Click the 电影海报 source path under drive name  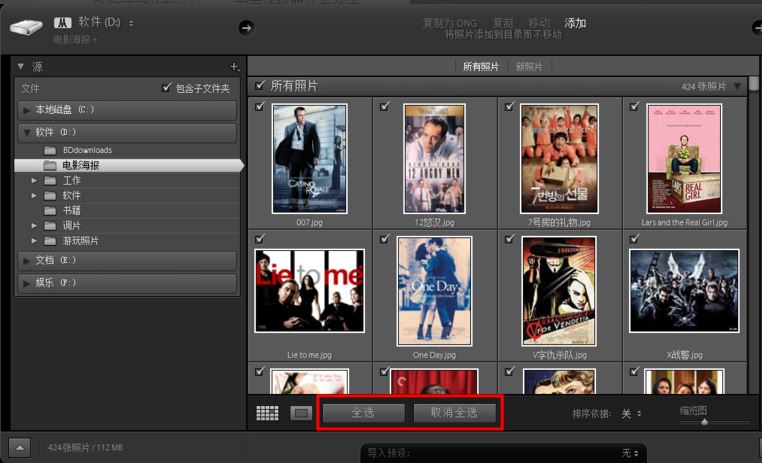click(x=75, y=39)
